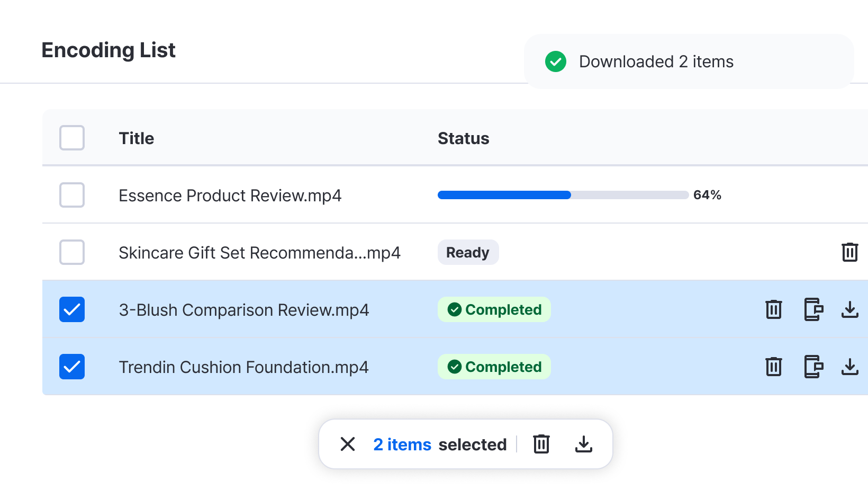Open mobile preview for 3-Blush Comparison Review

(813, 309)
